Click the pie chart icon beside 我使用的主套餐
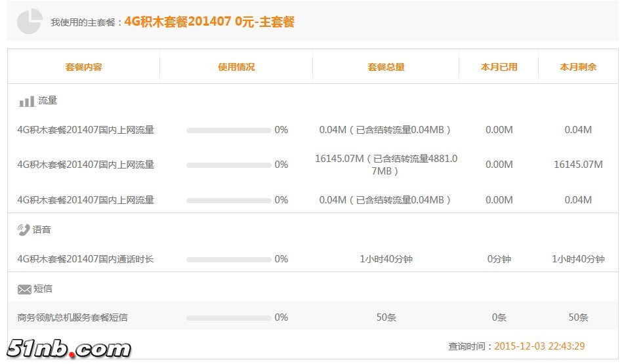Image resolution: width=624 pixels, height=364 pixels. coord(30,21)
